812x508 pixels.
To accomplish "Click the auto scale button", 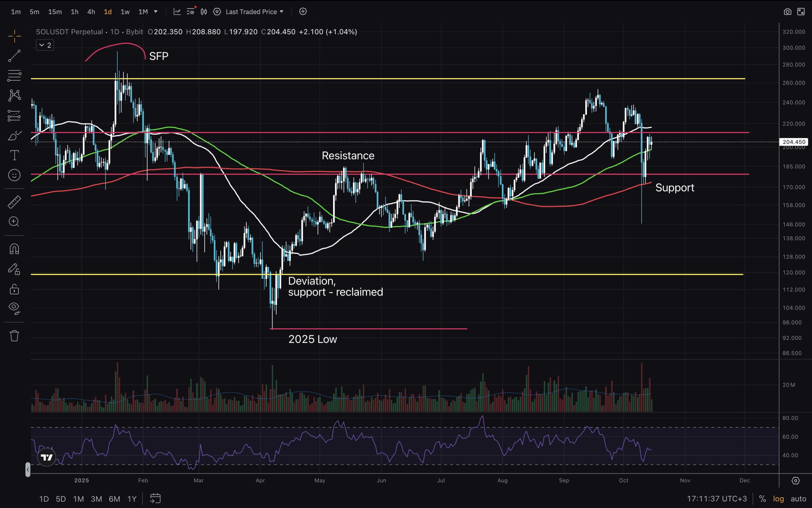I will coord(798,498).
